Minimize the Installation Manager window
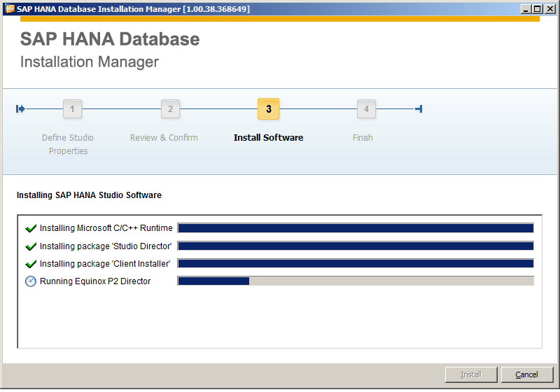The image size is (560, 392). point(526,8)
